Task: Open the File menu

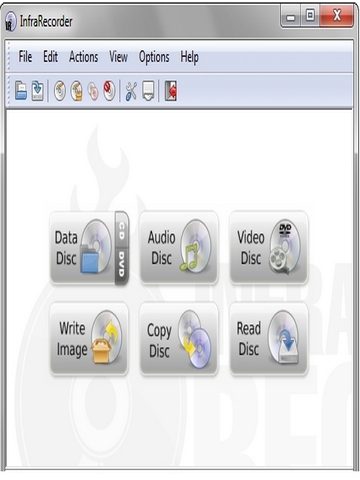Action: point(25,57)
